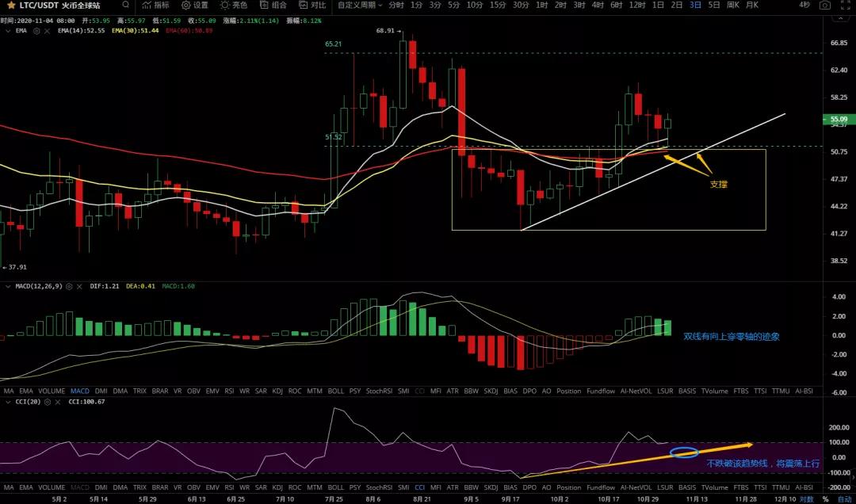Select the BOLL indicator in the bottom list
The image size is (856, 504).
[334, 391]
